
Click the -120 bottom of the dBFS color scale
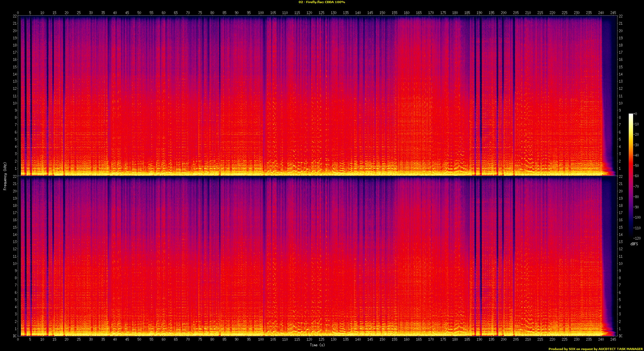coord(637,238)
